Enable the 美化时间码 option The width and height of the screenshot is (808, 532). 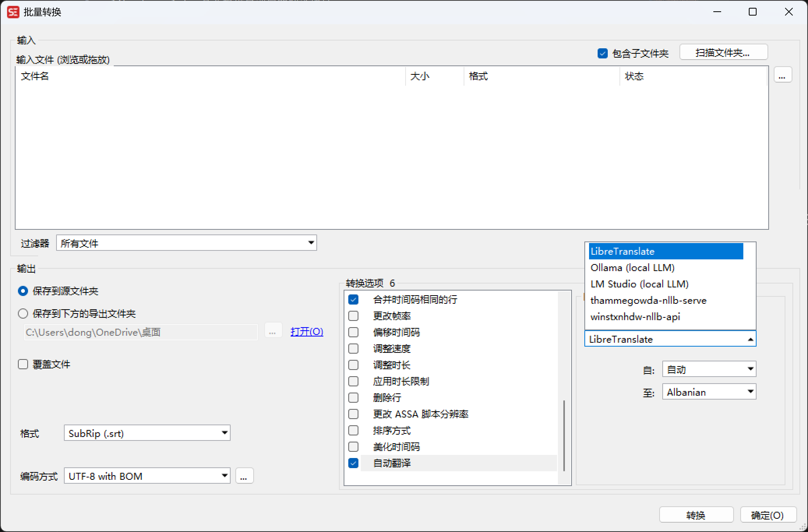point(353,447)
